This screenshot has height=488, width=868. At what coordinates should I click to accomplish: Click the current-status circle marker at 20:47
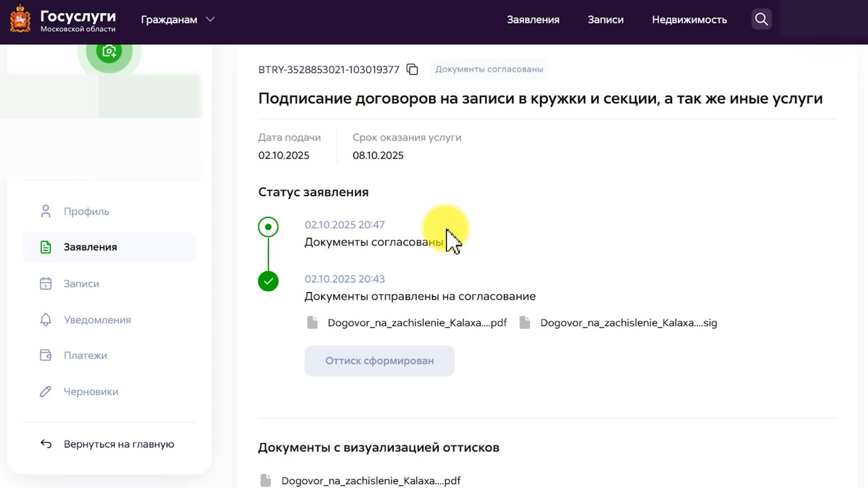coord(268,227)
